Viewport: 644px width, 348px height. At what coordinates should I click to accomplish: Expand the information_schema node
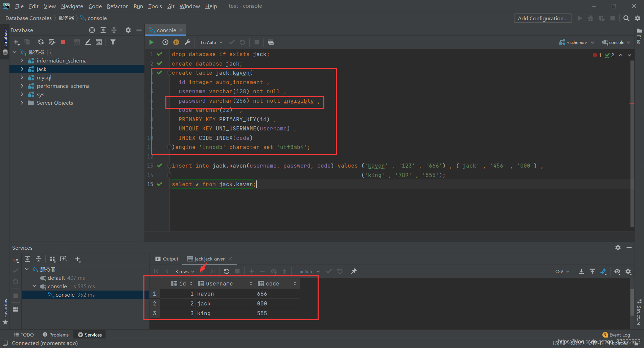pos(22,60)
